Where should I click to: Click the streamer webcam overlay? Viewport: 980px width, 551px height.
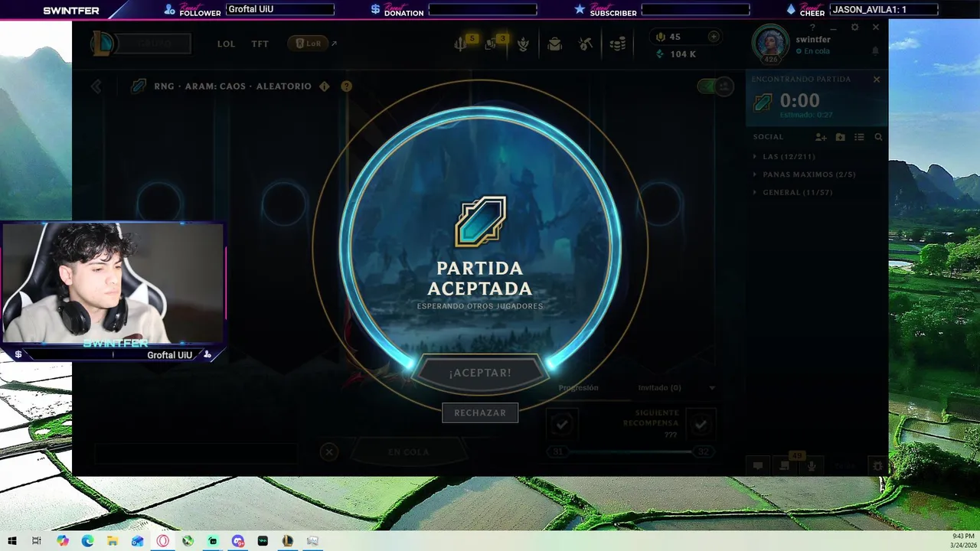(x=113, y=283)
